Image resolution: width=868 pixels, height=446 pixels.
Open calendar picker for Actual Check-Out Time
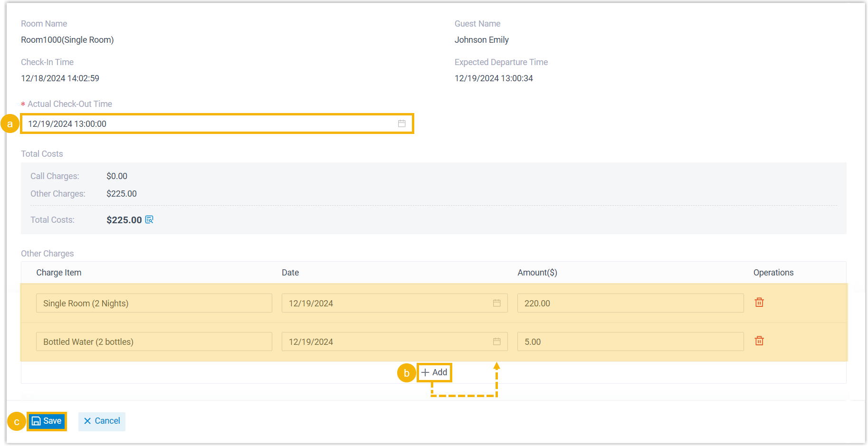click(x=401, y=123)
